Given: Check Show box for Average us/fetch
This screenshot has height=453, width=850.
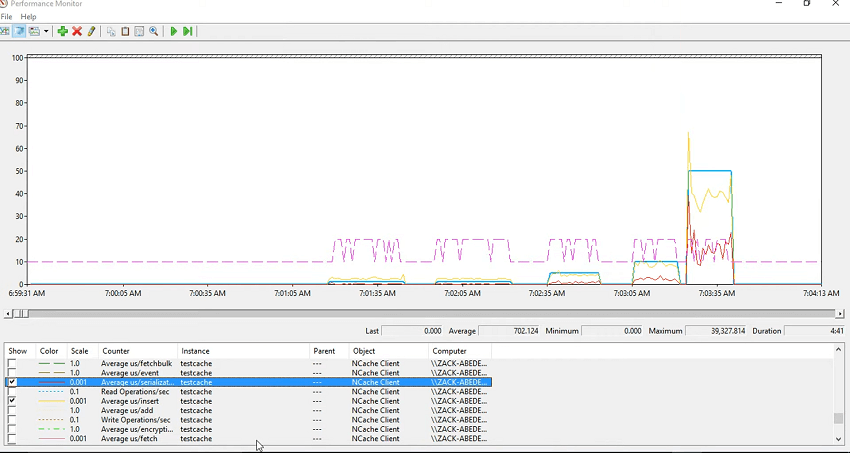Looking at the screenshot, I should point(12,438).
